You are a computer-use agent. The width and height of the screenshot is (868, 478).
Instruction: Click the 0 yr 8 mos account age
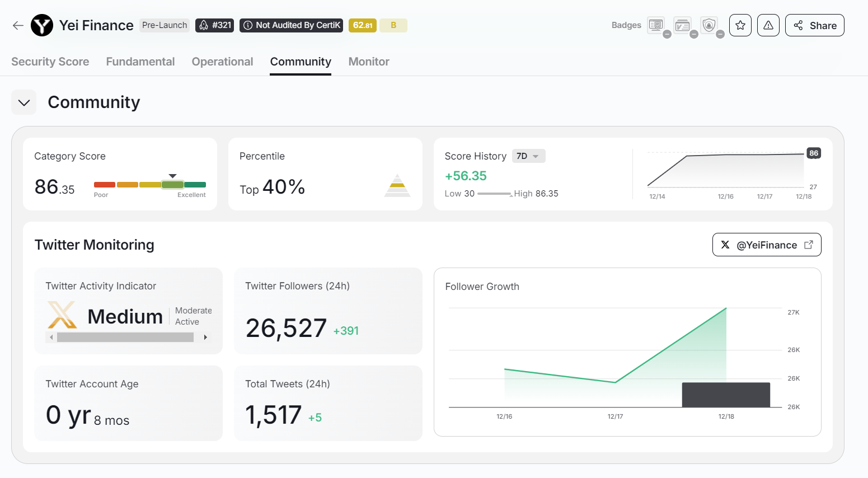point(87,415)
